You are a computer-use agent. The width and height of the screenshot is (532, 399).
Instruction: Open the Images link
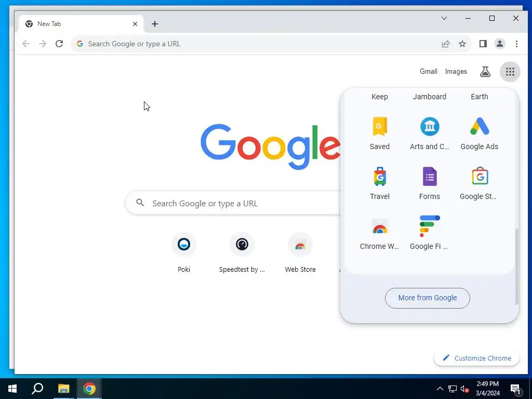click(x=456, y=72)
